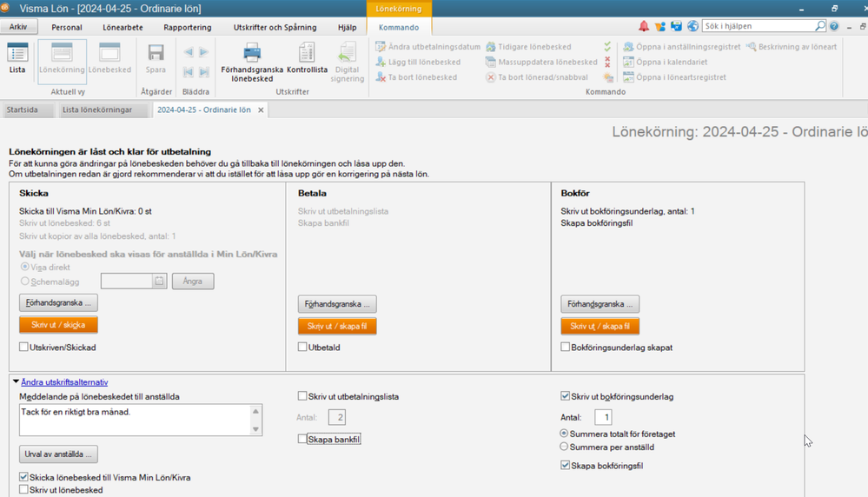This screenshot has height=497, width=868.
Task: Open the Rapportering menu tab
Action: tap(187, 28)
